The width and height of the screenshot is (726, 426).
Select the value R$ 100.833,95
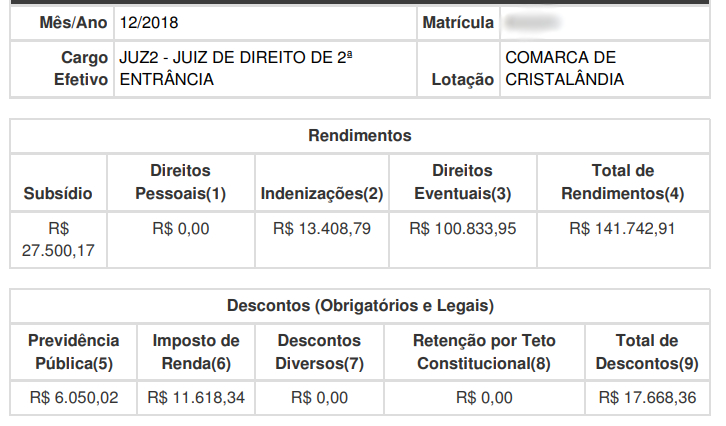coord(462,228)
